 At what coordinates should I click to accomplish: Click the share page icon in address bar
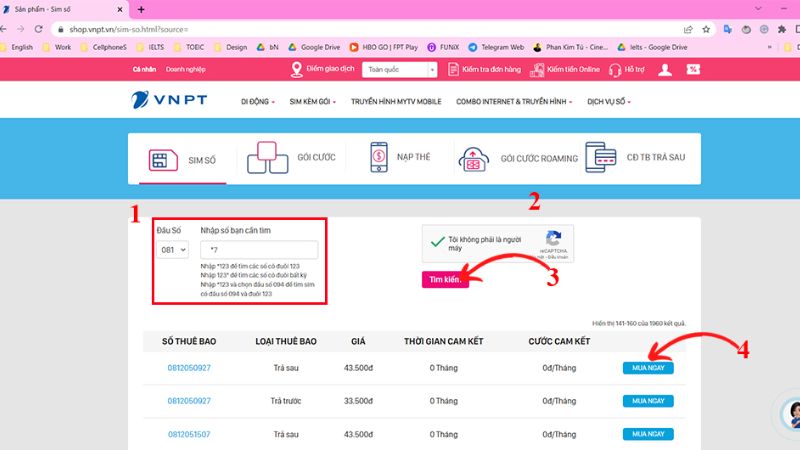tap(688, 29)
